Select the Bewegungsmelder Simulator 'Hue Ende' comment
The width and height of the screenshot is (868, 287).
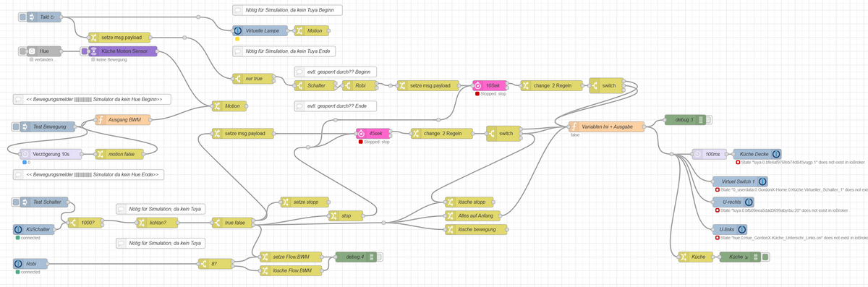(x=88, y=174)
